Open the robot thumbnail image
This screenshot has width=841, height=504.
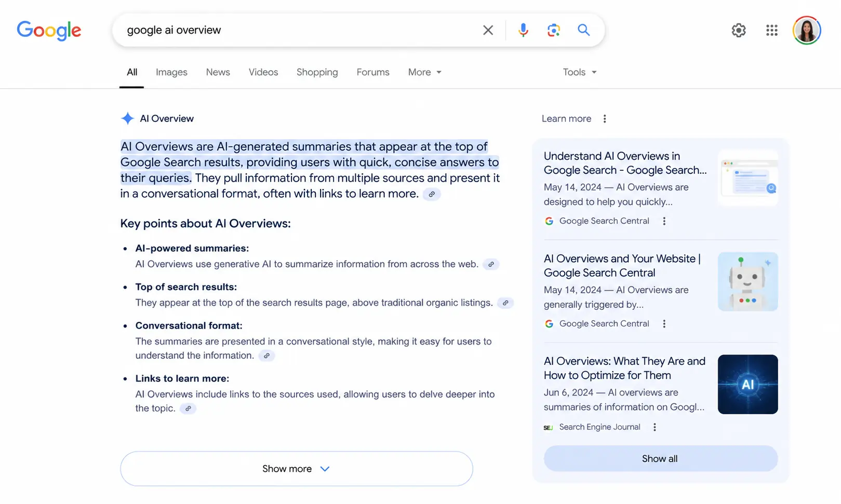[x=748, y=282]
